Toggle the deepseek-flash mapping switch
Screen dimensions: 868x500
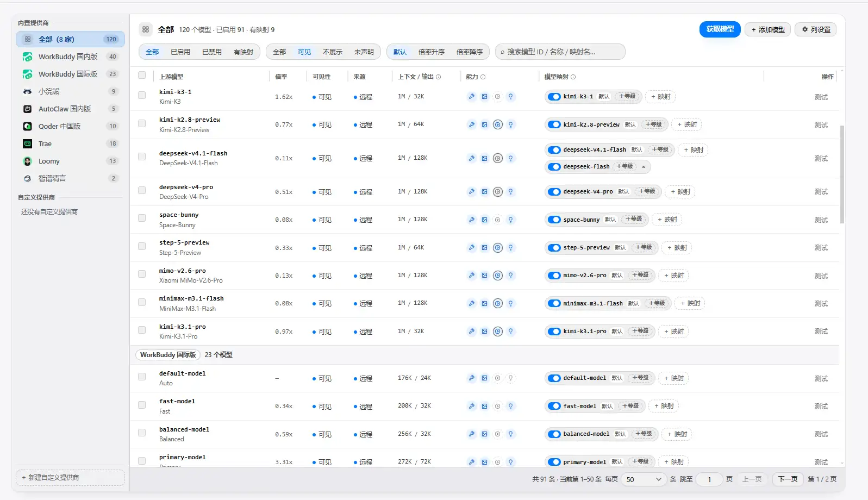554,167
